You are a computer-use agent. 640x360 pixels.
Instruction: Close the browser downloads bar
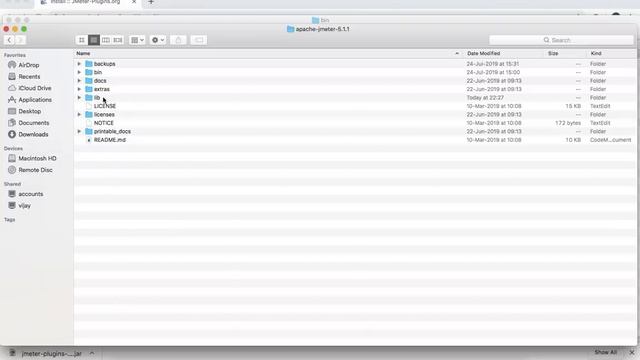tap(632, 352)
